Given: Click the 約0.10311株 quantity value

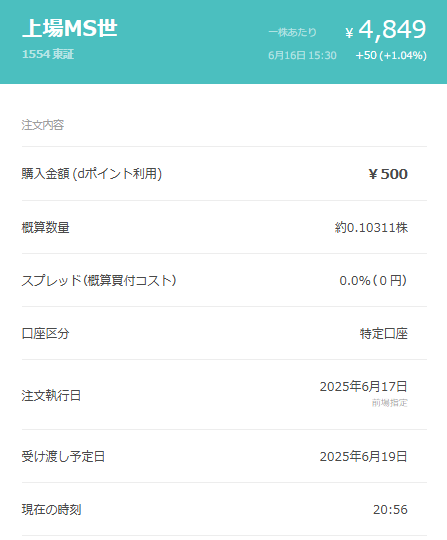Looking at the screenshot, I should point(371,228).
